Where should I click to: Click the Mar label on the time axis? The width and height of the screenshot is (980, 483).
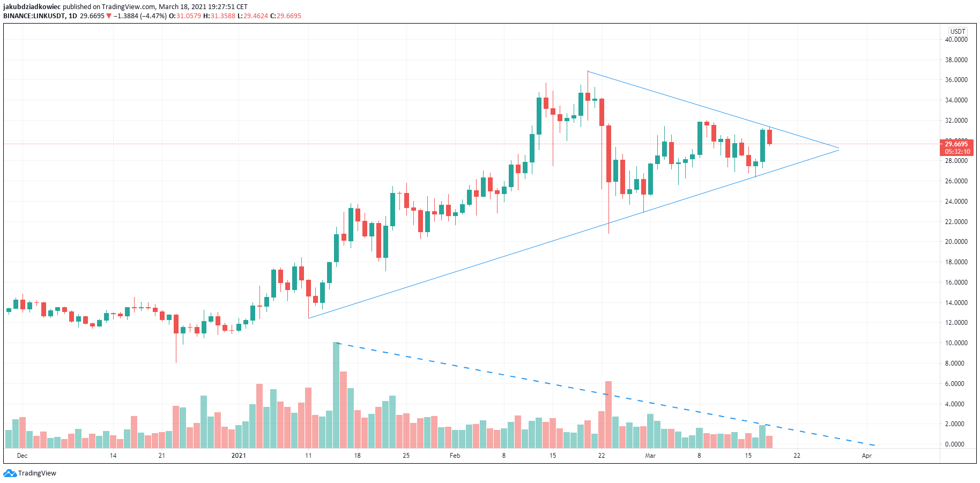pos(650,456)
